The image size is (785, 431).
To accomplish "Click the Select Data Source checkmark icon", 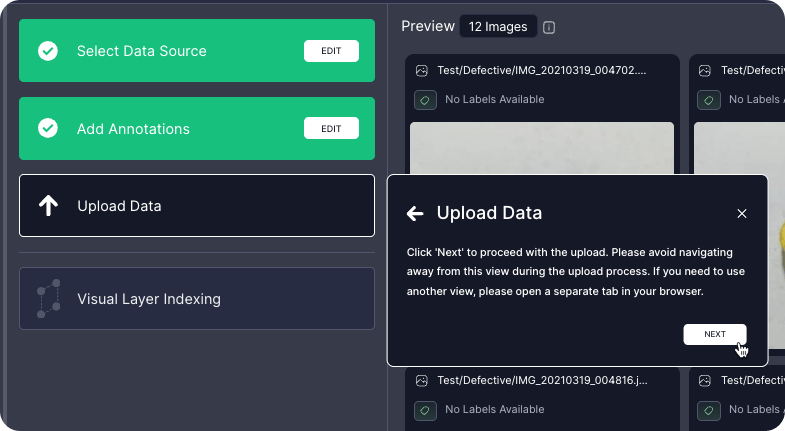I will pos(48,51).
